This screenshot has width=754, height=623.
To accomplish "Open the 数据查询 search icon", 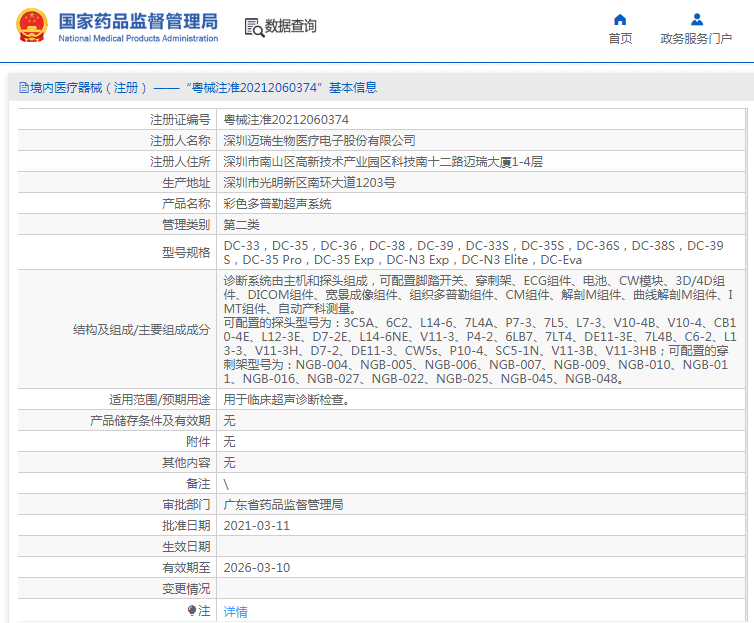I will 254,27.
